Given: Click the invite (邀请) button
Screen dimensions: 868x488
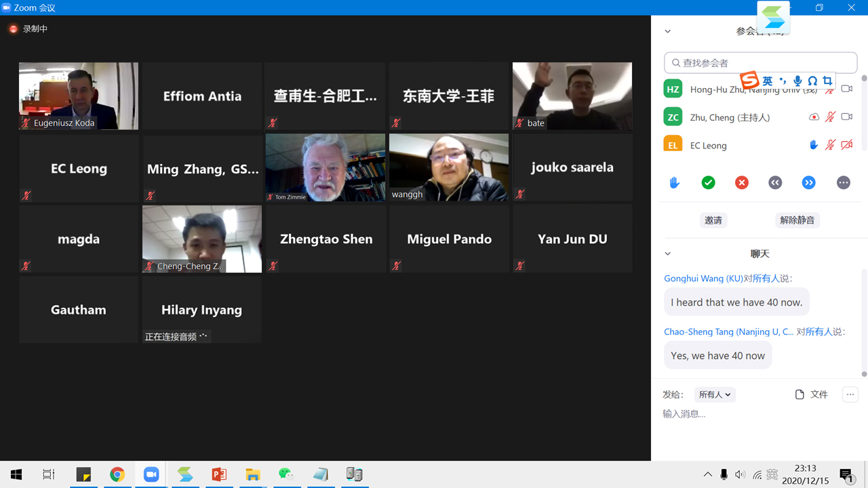Looking at the screenshot, I should pyautogui.click(x=713, y=220).
